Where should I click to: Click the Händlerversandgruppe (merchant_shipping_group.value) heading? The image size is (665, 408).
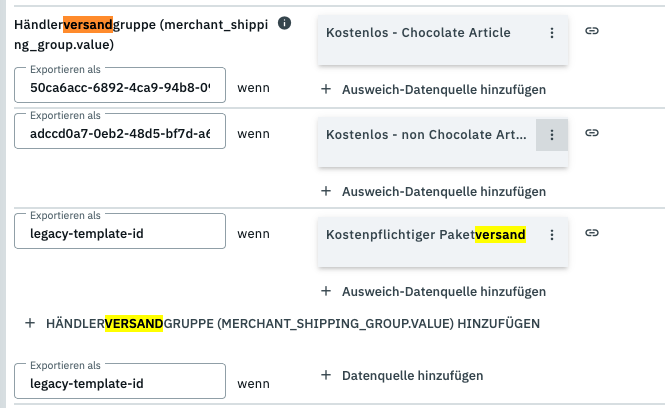tap(140, 33)
